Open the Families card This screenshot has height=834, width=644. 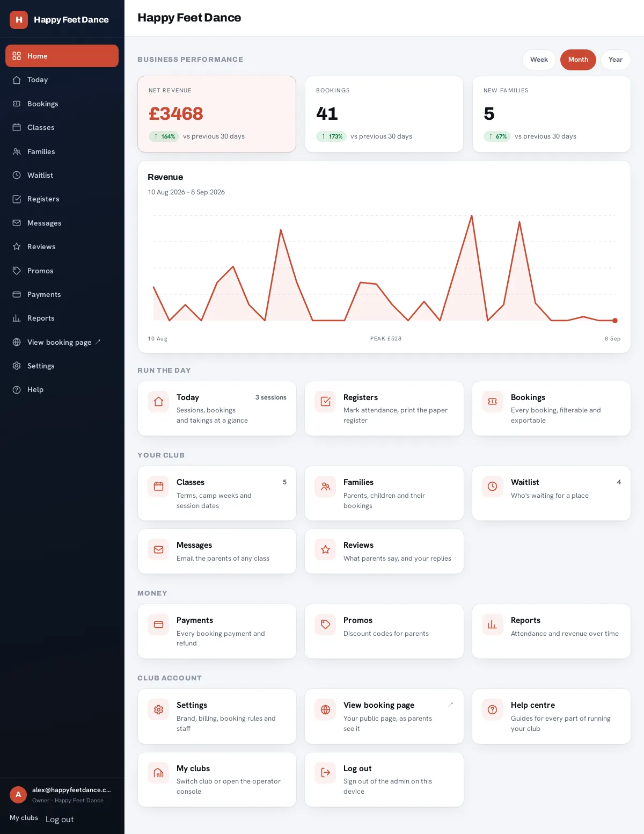pos(384,493)
